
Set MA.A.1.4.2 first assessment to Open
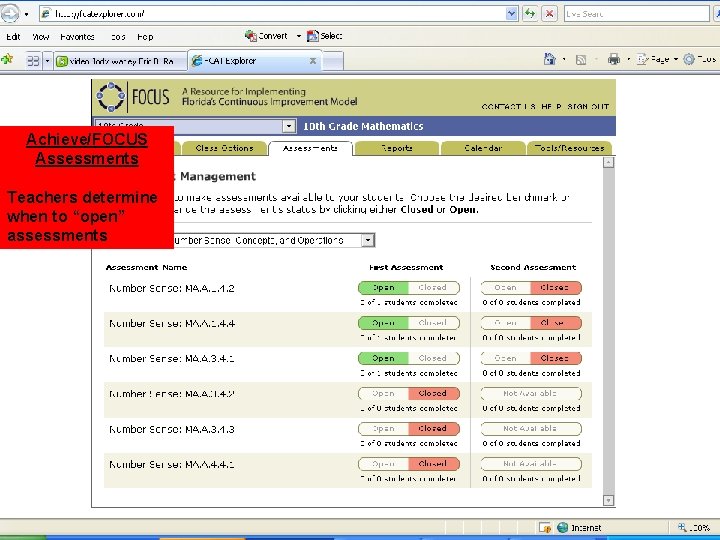[383, 288]
